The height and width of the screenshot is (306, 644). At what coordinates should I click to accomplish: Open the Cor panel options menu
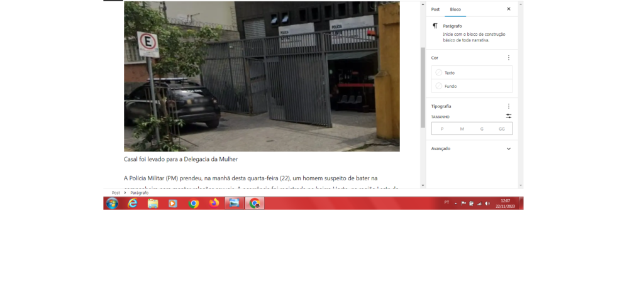508,58
